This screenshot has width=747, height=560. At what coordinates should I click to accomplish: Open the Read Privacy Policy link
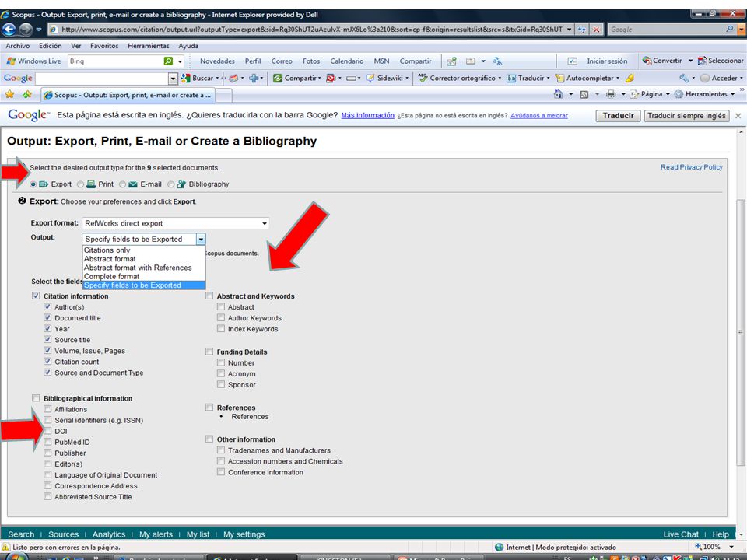click(691, 167)
